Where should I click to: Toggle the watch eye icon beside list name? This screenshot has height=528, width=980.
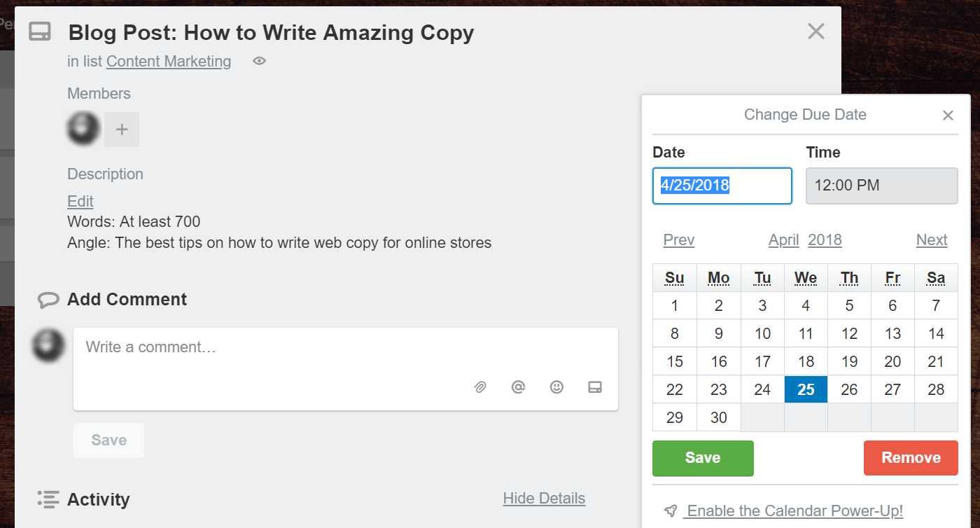[x=259, y=62]
